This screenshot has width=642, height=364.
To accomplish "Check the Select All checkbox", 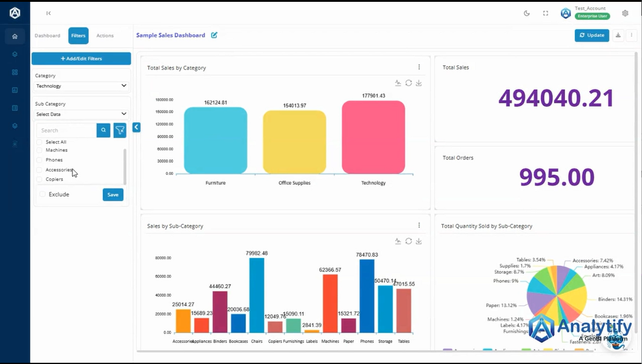I will (x=39, y=142).
